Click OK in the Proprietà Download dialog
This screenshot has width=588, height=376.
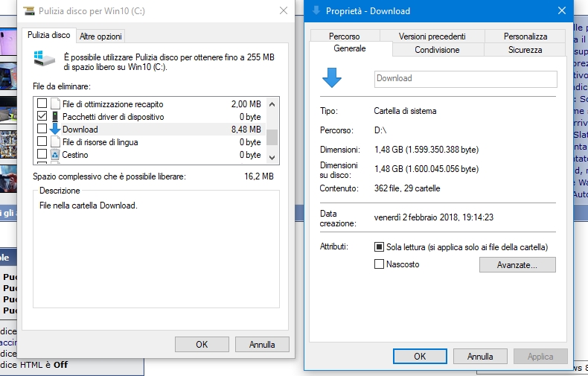pyautogui.click(x=420, y=356)
